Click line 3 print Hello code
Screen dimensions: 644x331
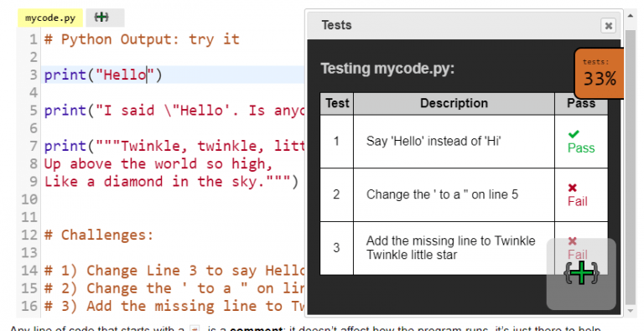coord(103,75)
